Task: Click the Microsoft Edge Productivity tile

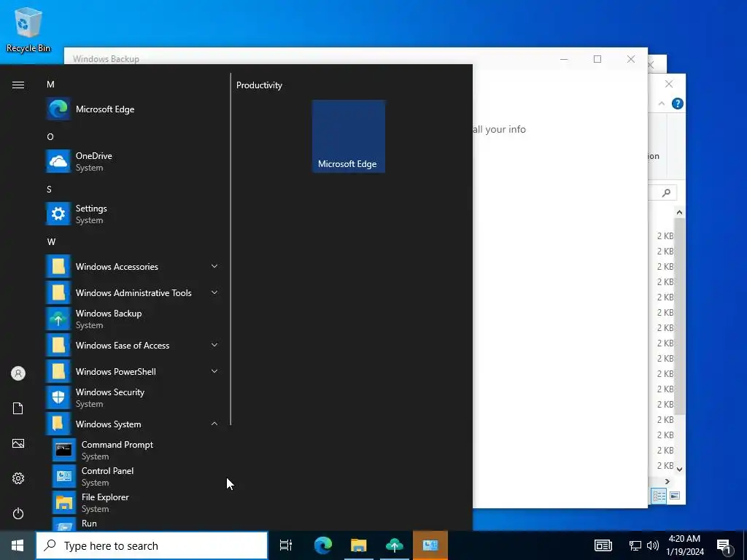Action: (349, 136)
